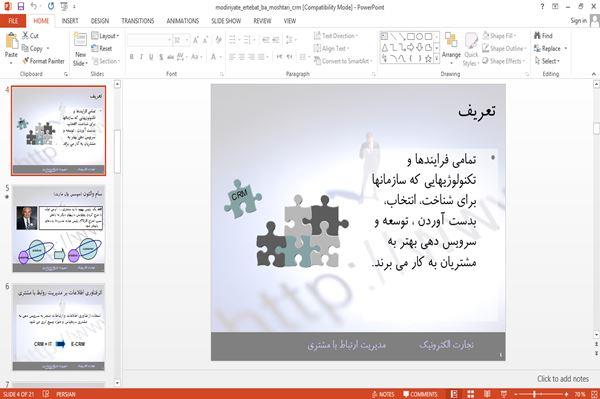Open Shape Effects dropdown

(503, 61)
